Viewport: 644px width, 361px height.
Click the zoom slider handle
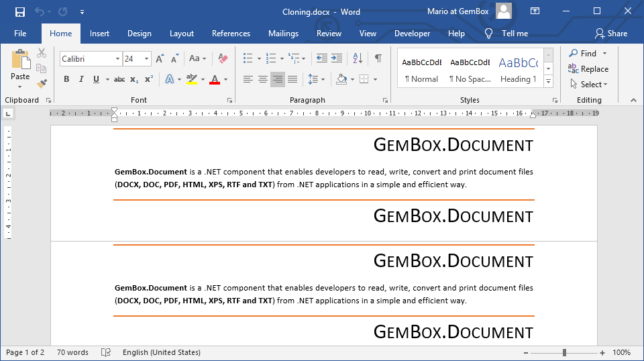coord(565,352)
